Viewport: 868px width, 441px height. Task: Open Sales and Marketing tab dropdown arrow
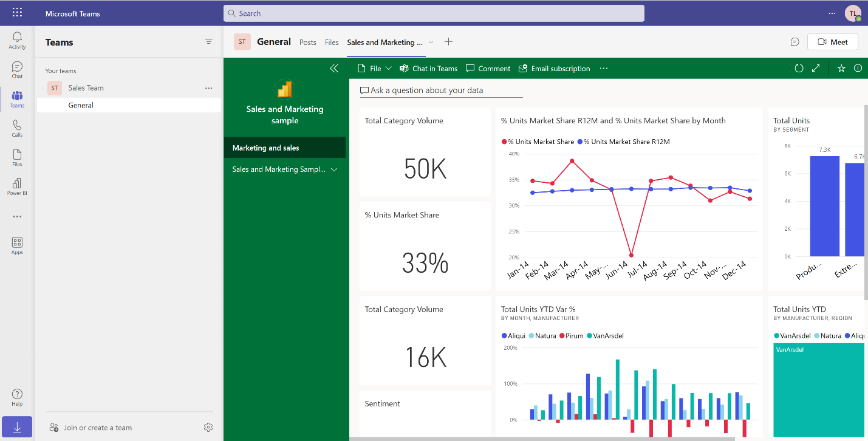(431, 43)
